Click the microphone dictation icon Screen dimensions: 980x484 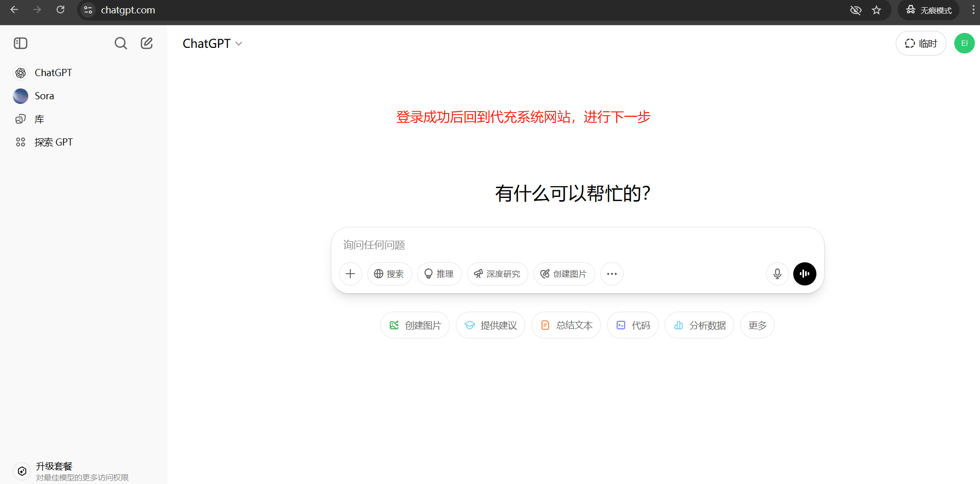tap(777, 274)
